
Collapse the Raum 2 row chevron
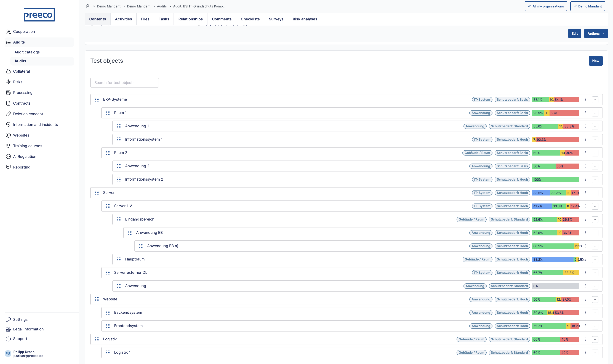[x=595, y=153]
